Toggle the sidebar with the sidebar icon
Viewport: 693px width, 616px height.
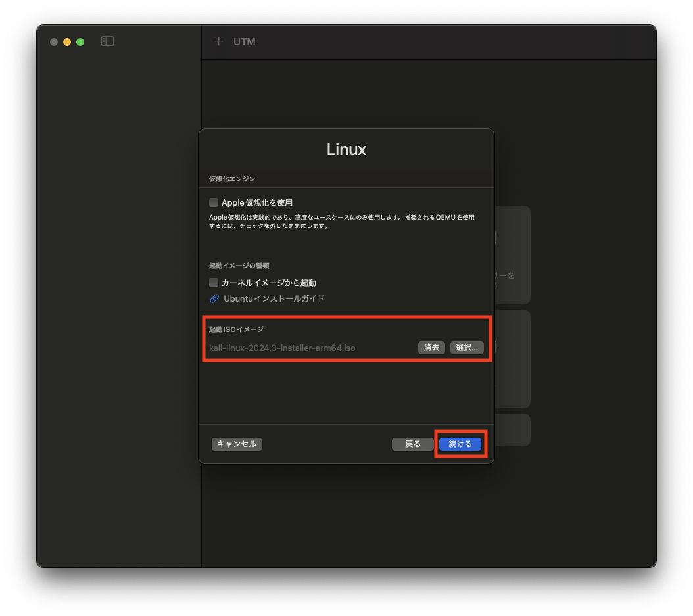(x=107, y=41)
